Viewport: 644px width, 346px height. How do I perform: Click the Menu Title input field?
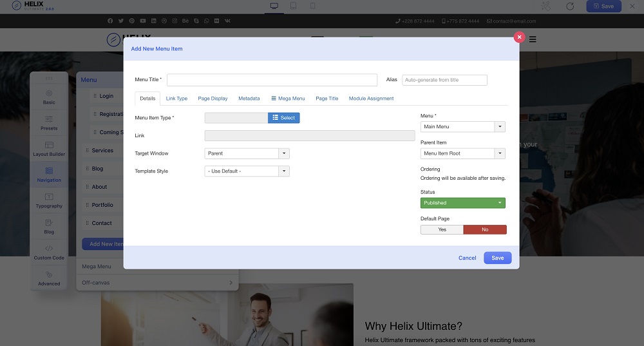[272, 80]
